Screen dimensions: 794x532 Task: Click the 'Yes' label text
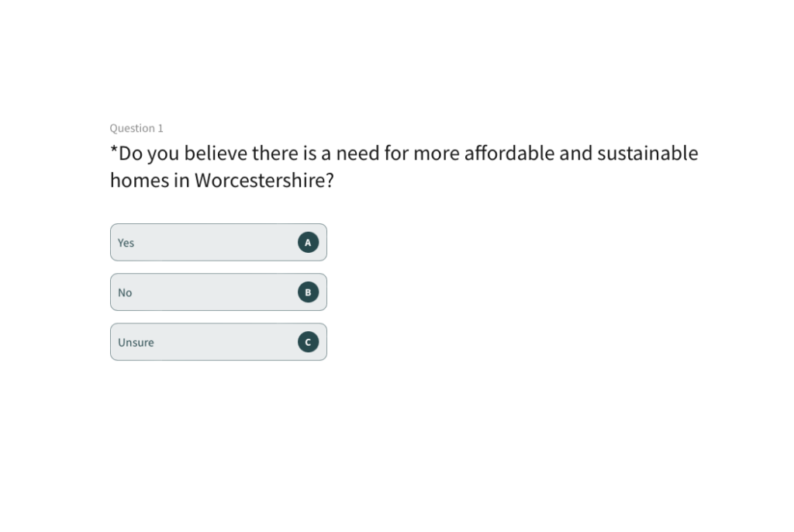tap(126, 243)
